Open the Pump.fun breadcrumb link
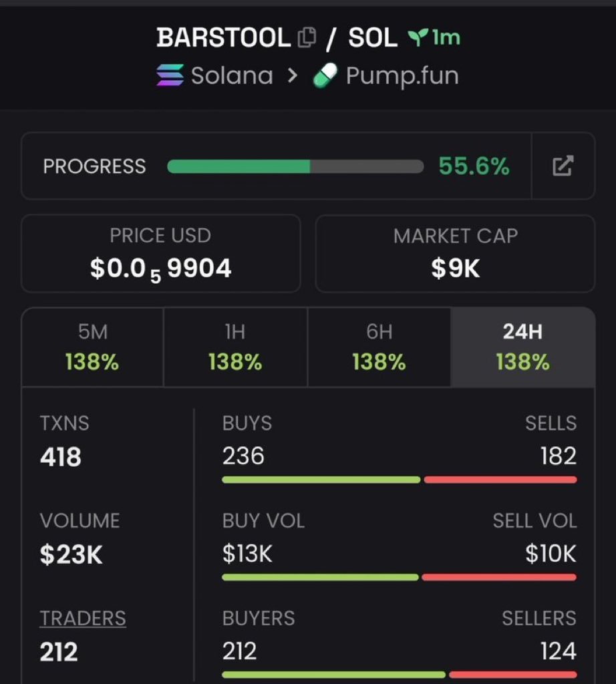 tap(402, 76)
